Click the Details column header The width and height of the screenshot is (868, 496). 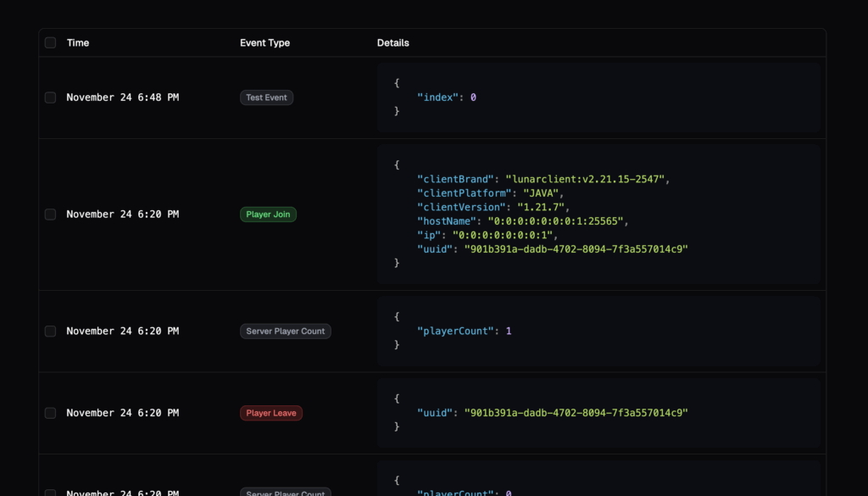pos(392,42)
